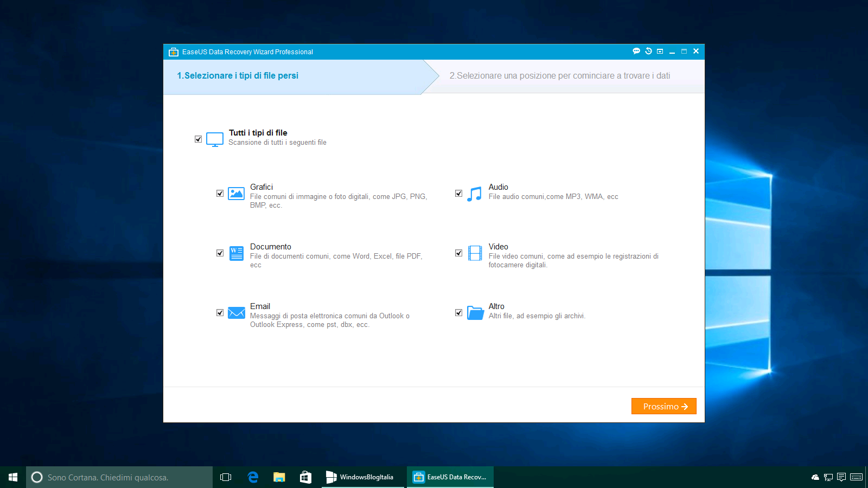Image resolution: width=868 pixels, height=488 pixels.
Task: Click the Documento Word page icon
Action: [237, 253]
